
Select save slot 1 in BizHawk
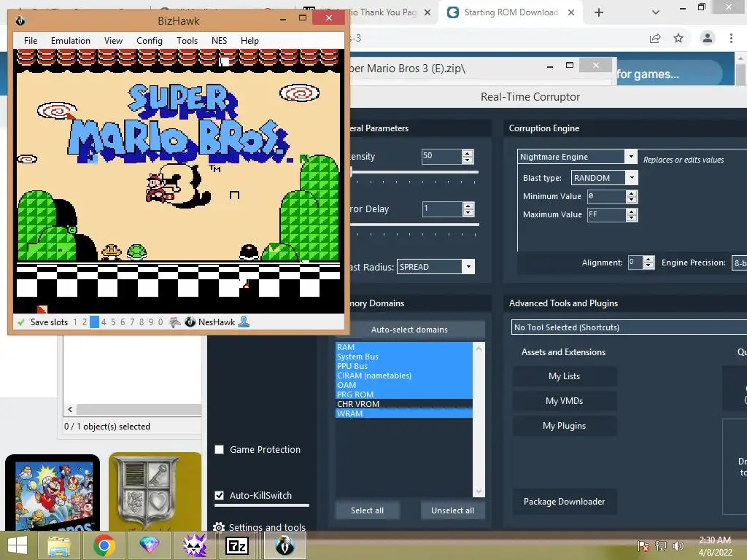coord(75,322)
